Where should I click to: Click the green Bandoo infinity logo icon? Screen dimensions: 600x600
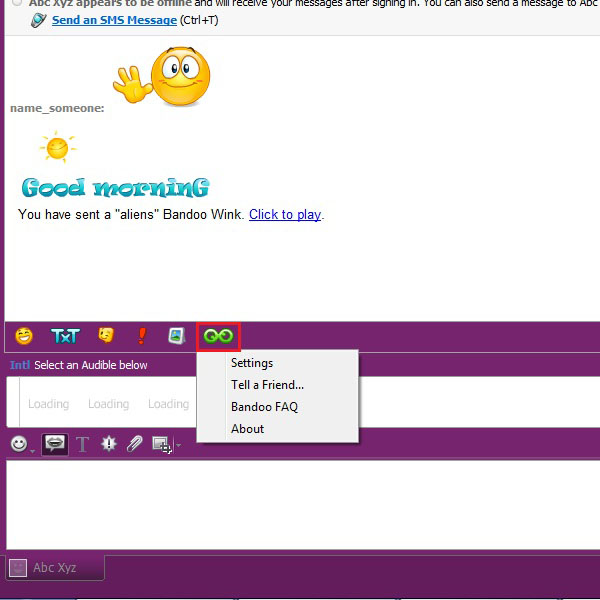(218, 336)
